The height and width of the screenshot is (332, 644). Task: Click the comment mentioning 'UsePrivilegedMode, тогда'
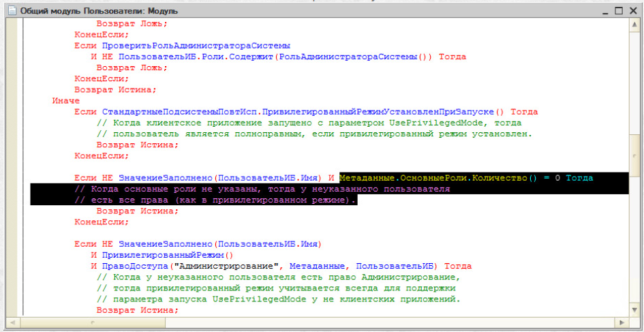coord(308,123)
